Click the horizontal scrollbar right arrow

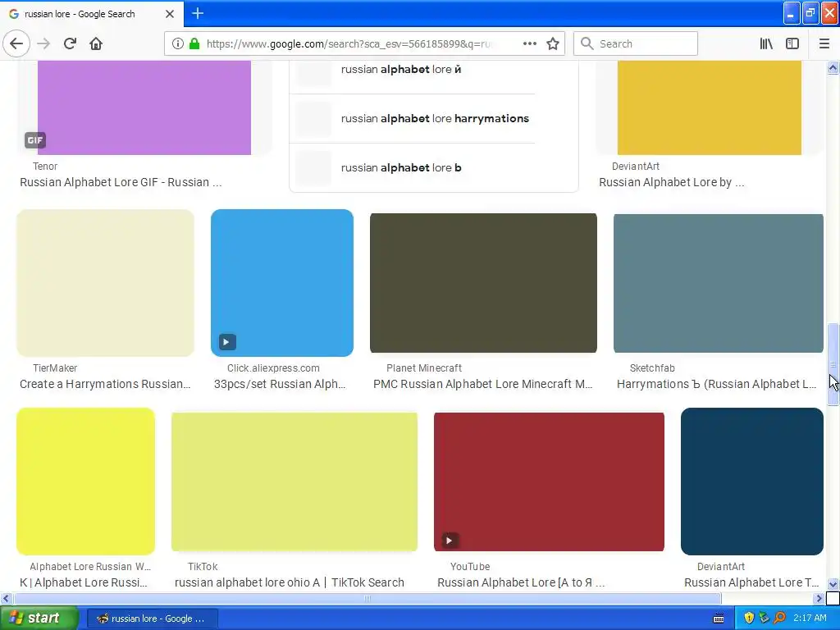[x=819, y=598]
